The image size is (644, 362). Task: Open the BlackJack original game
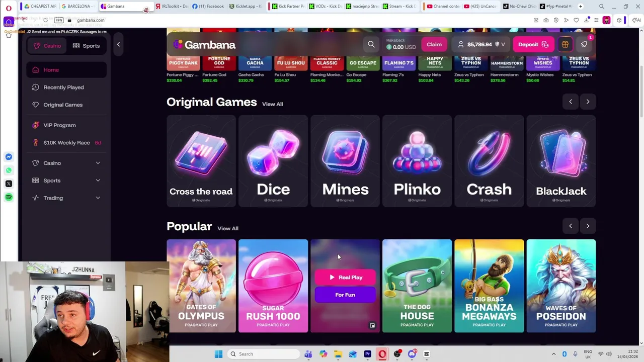click(561, 161)
